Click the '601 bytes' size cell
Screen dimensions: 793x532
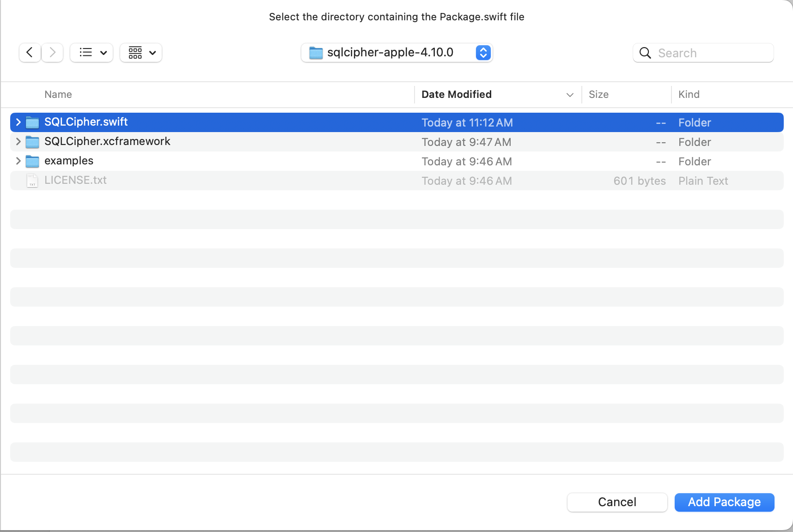pyautogui.click(x=640, y=181)
